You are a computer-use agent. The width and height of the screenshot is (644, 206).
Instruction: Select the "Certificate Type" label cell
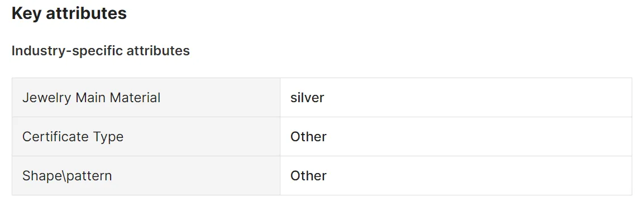(x=146, y=137)
